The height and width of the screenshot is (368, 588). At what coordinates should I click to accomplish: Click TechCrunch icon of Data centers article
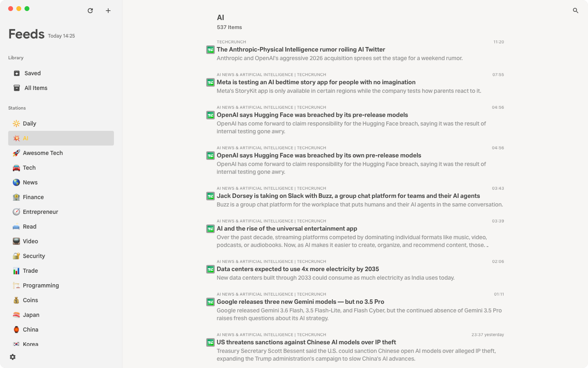210,269
